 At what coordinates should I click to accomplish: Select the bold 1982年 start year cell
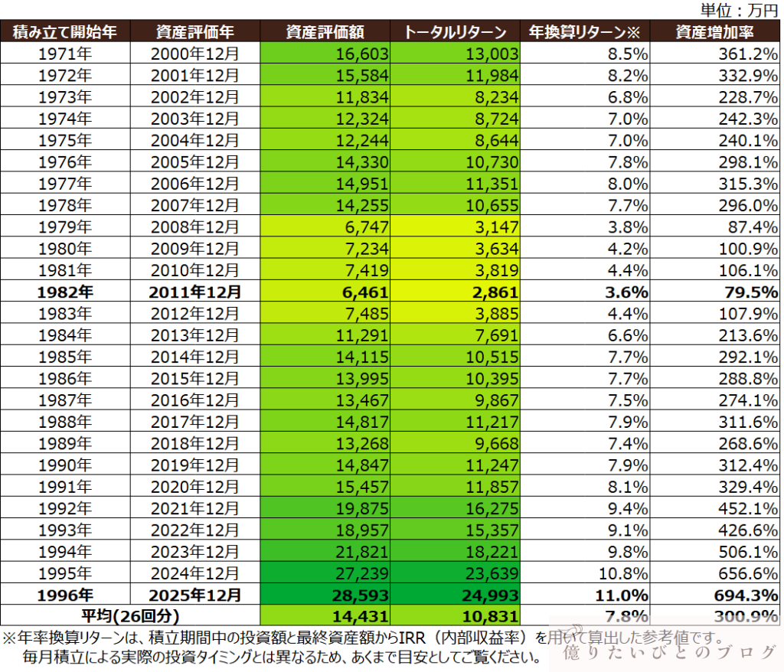point(65,292)
